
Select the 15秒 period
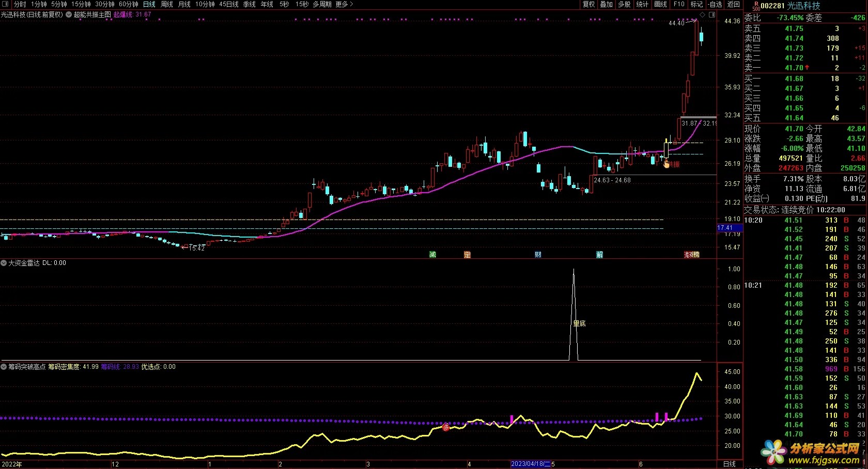point(302,4)
